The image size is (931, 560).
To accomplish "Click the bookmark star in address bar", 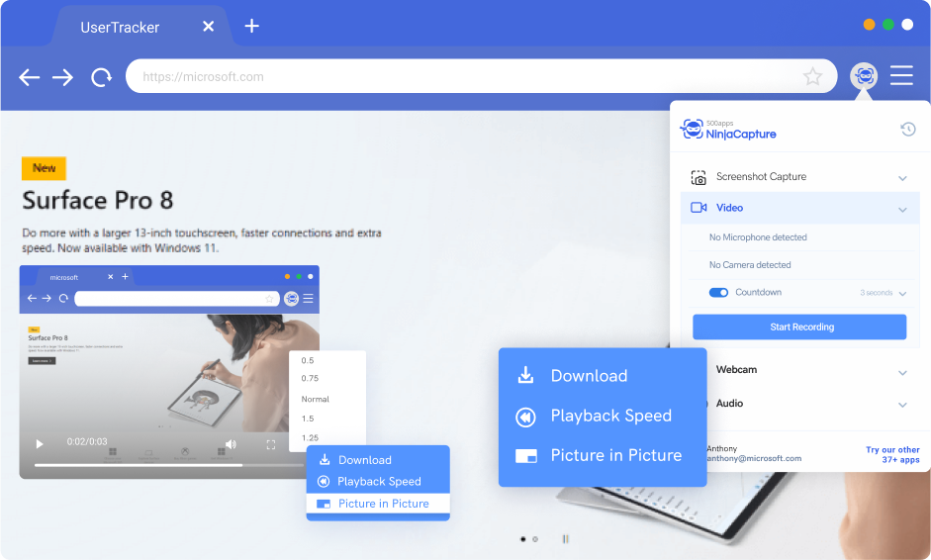I will [812, 76].
